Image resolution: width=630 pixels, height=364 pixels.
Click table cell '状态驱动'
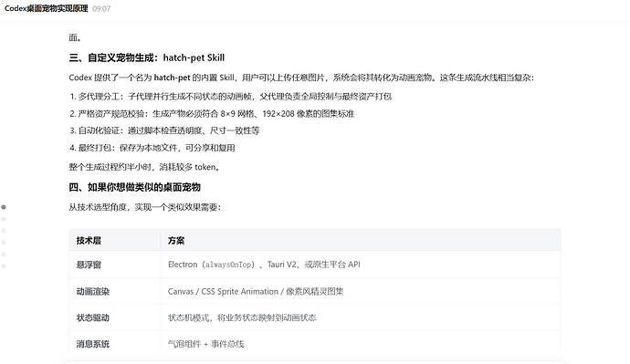(93, 317)
